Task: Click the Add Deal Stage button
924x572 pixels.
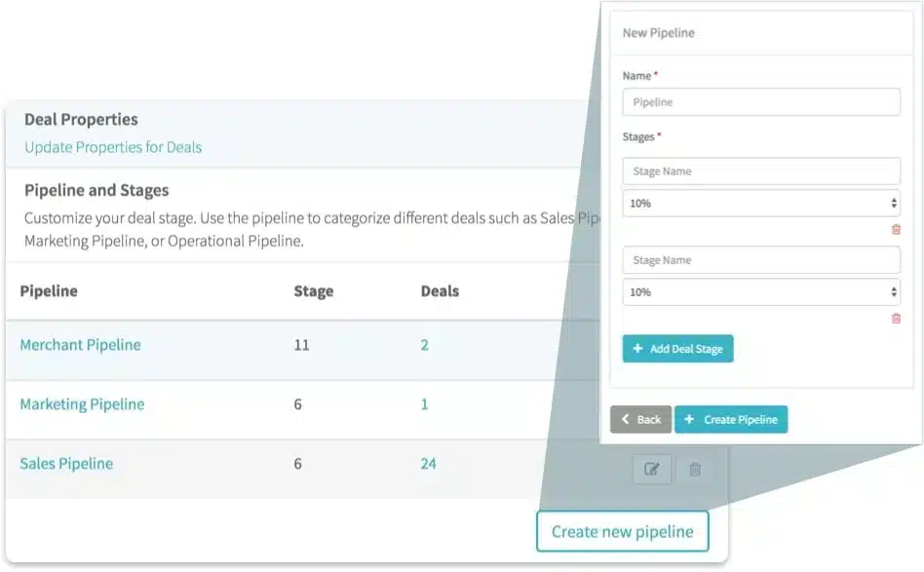Action: pyautogui.click(x=677, y=349)
